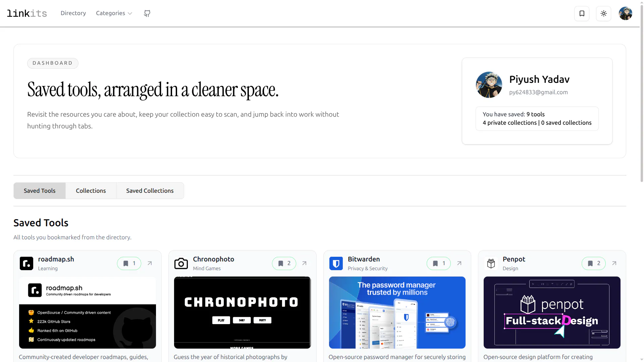Click the Penpot card title

[x=514, y=259]
